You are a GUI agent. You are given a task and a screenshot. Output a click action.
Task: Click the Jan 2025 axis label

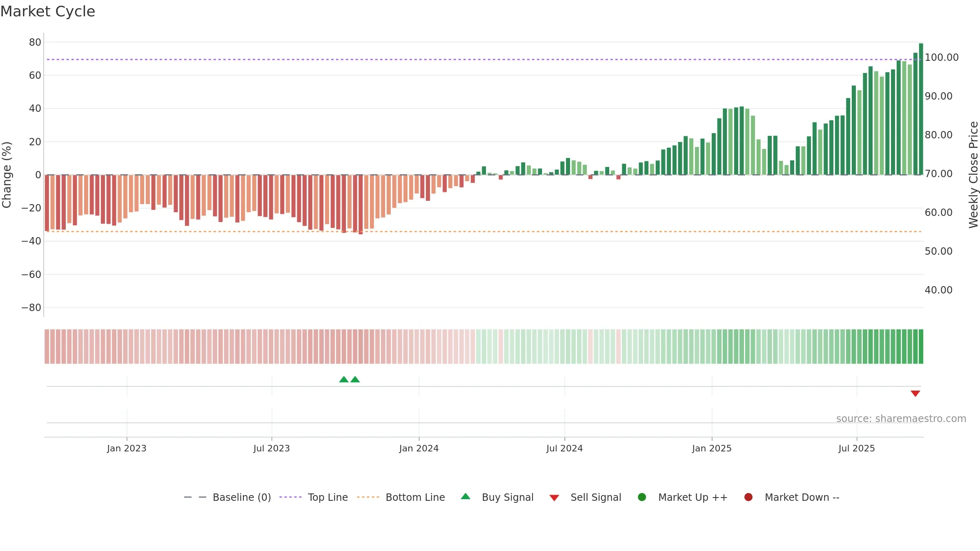(x=712, y=448)
